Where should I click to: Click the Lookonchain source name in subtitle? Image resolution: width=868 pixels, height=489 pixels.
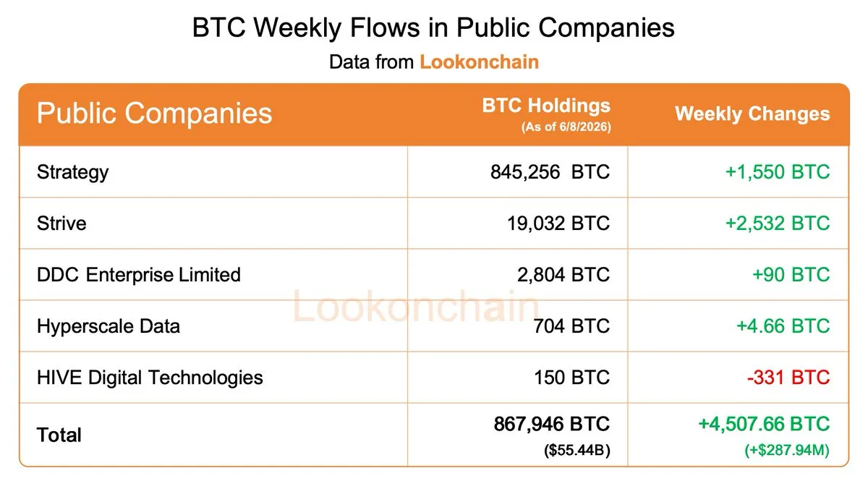(479, 61)
